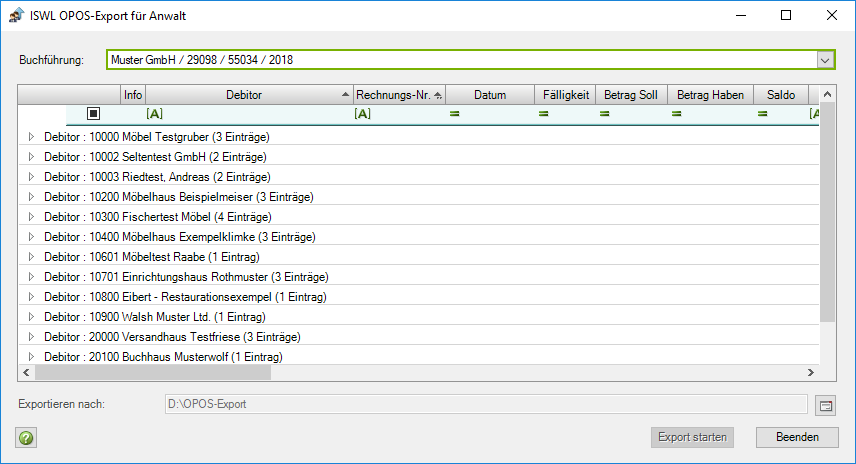Image resolution: width=856 pixels, height=464 pixels.
Task: Click the Exportieren nach path field
Action: [x=486, y=404]
